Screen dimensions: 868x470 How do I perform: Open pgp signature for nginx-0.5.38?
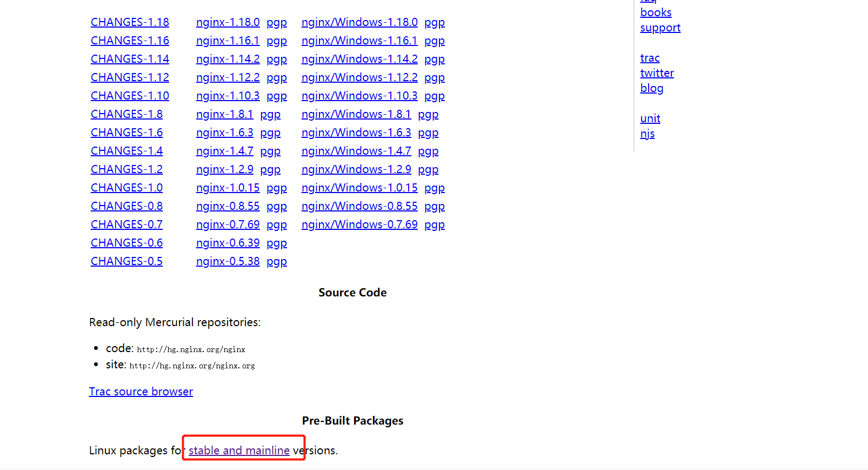pyautogui.click(x=277, y=262)
